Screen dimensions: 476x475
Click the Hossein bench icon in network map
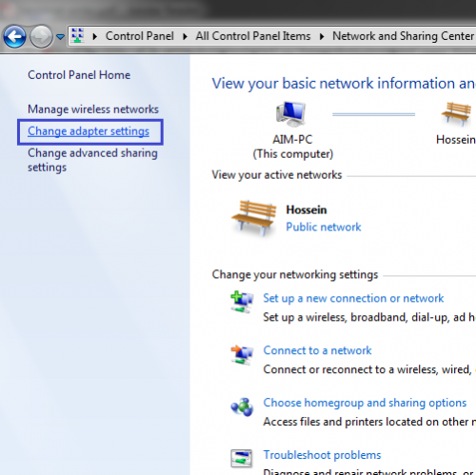pos(456,113)
